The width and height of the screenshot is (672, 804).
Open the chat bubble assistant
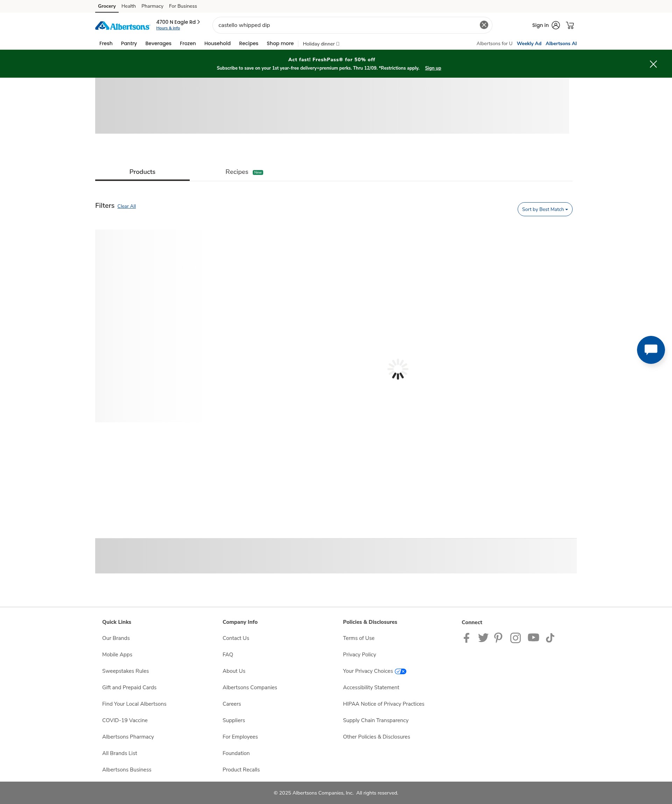[x=651, y=350]
